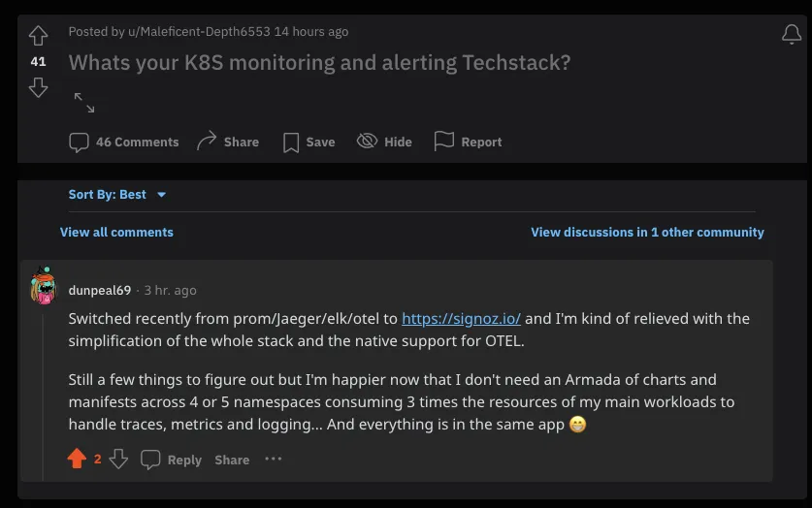Hide the post with eye icon

point(384,142)
